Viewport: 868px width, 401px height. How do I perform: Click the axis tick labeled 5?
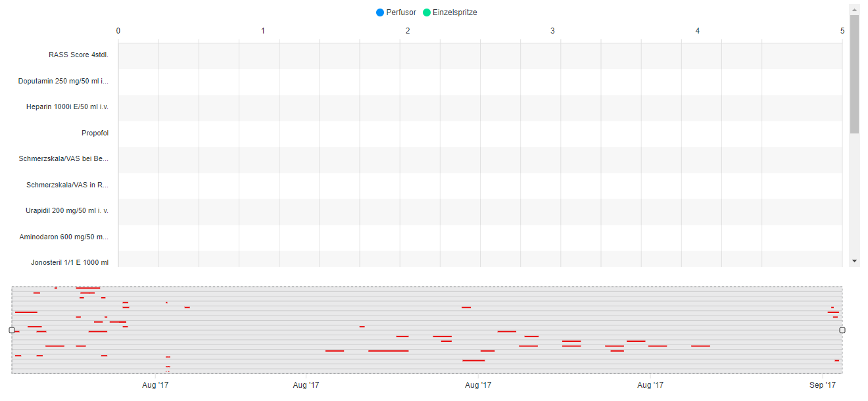(842, 30)
